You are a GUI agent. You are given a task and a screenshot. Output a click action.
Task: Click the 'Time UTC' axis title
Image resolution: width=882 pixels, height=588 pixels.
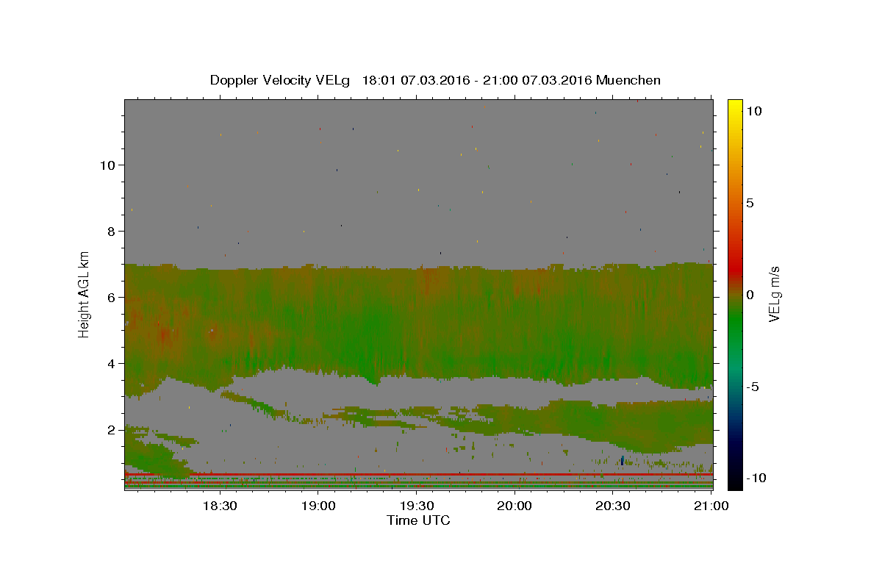point(418,520)
